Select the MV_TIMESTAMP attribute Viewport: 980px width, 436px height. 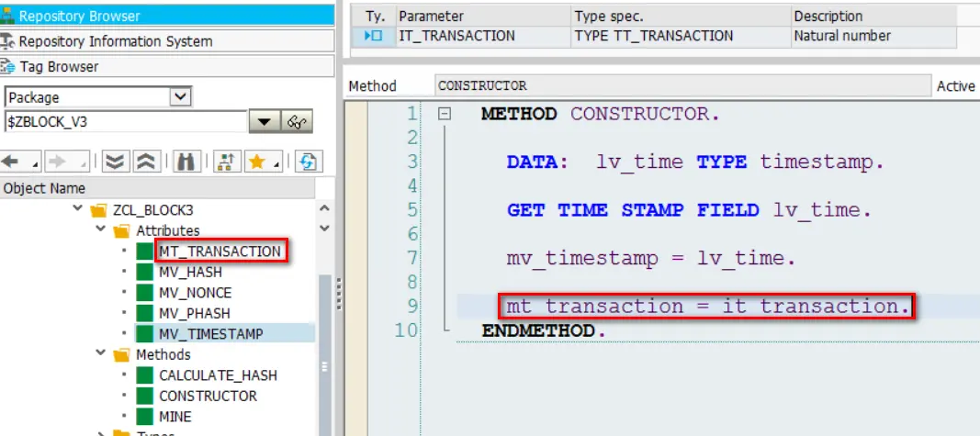click(210, 333)
